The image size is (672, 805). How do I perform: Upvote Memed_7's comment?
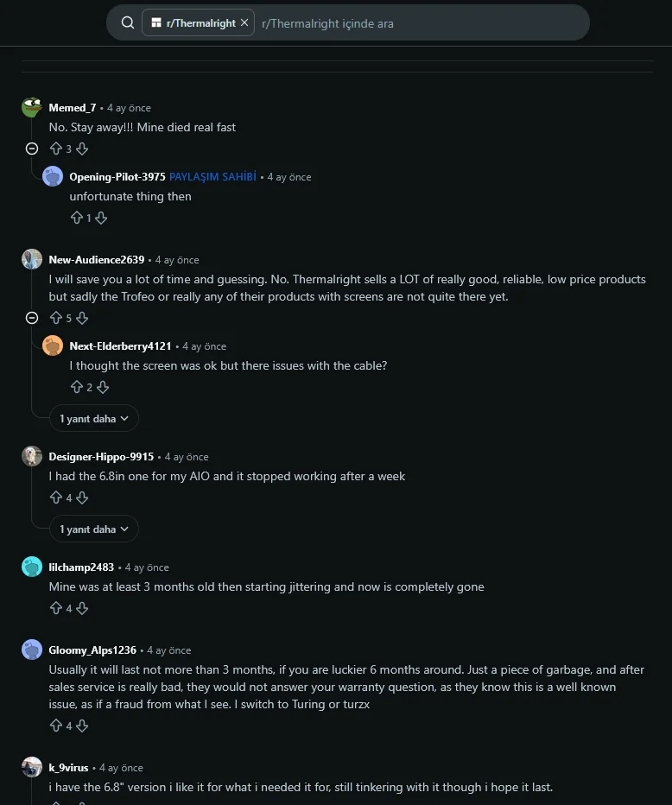56,149
